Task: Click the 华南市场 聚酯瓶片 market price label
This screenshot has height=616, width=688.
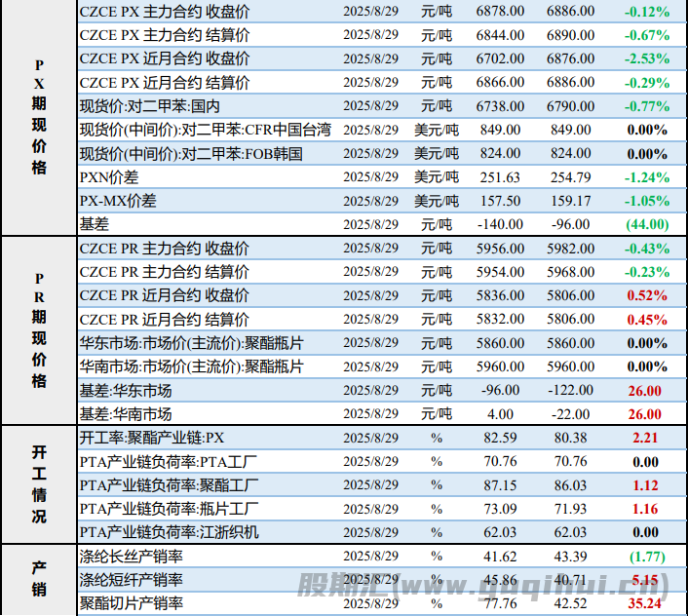Action: (190, 366)
